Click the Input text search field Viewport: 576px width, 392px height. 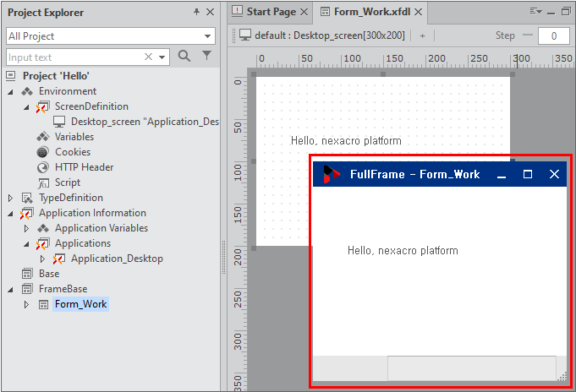click(x=74, y=57)
